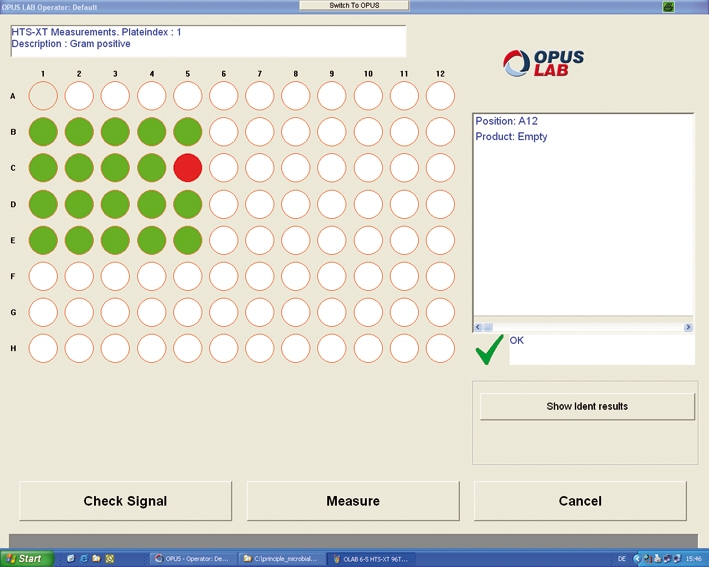Click the green icon in top-right corner
Screen dimensions: 709x567
pyautogui.click(x=668, y=7)
